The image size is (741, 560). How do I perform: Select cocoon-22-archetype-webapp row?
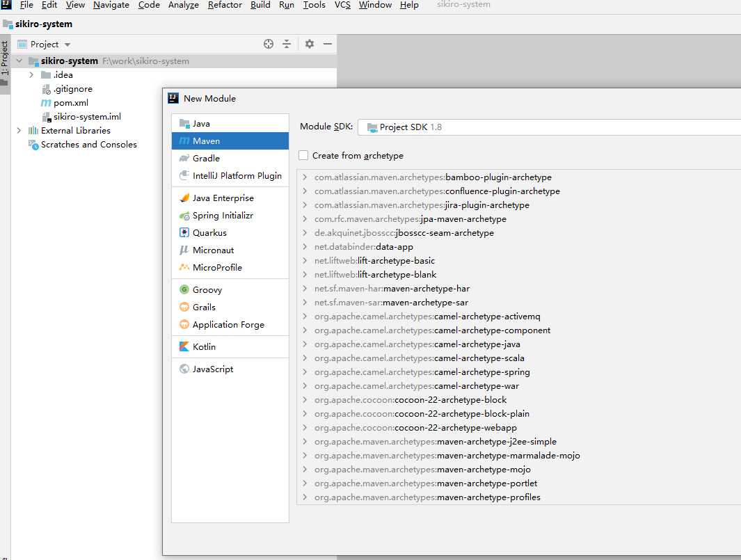tap(518, 428)
